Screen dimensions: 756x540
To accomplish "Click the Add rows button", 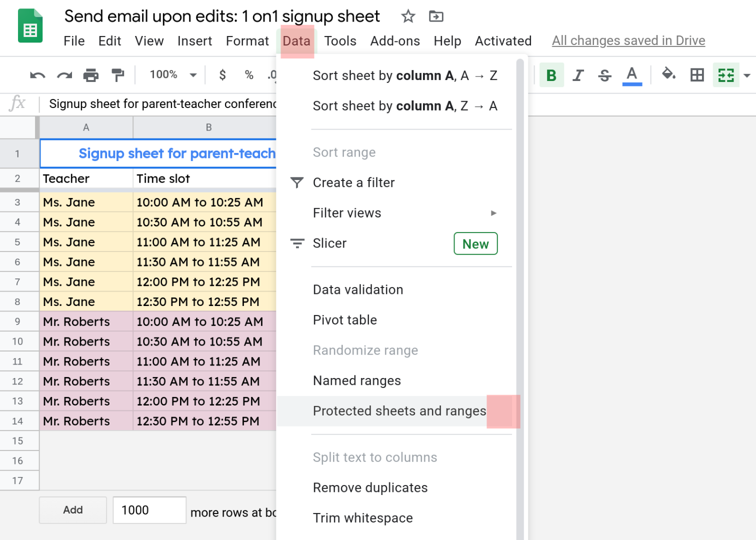I will click(x=73, y=510).
